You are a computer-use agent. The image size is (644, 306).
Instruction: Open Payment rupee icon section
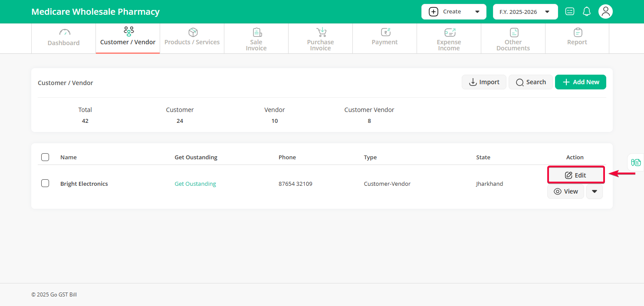[x=385, y=33]
